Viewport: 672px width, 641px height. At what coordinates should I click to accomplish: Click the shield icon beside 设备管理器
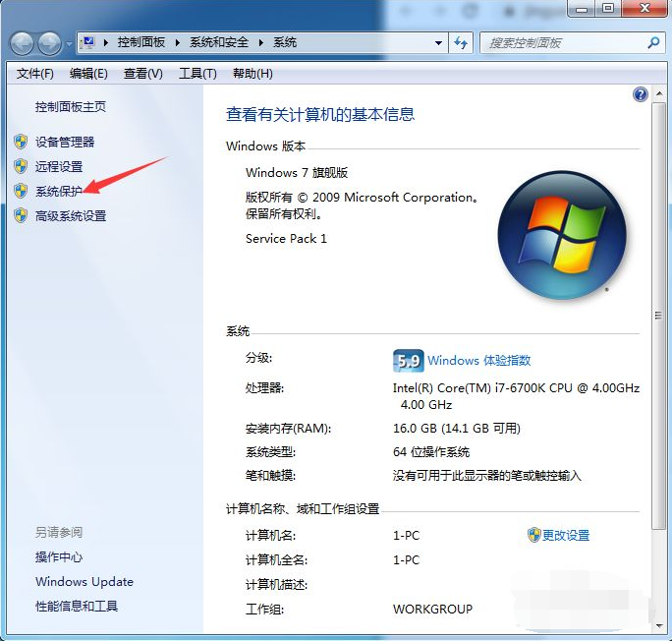(21, 142)
